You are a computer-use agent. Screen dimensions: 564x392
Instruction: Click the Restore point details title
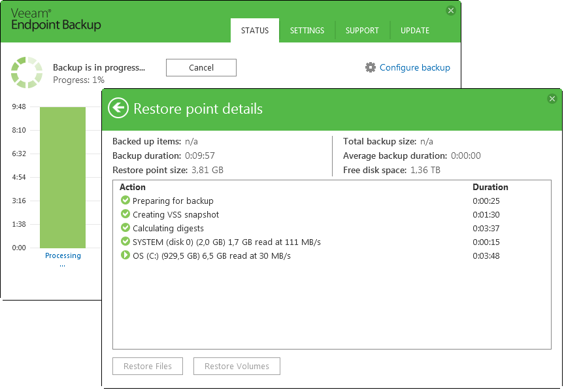coord(198,108)
